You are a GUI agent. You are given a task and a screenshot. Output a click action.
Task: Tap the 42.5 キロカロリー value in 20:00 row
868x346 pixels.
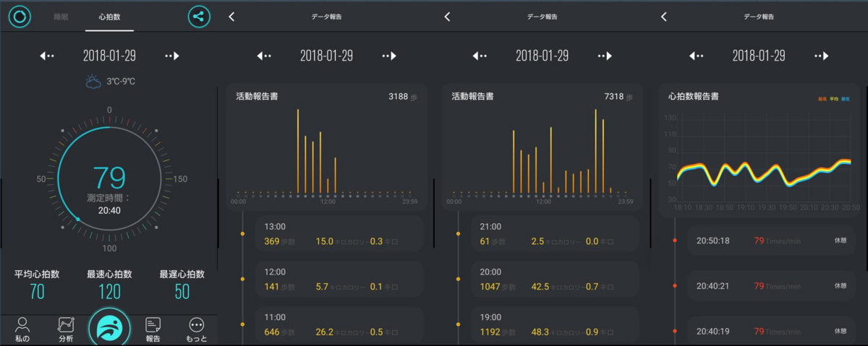tap(555, 287)
